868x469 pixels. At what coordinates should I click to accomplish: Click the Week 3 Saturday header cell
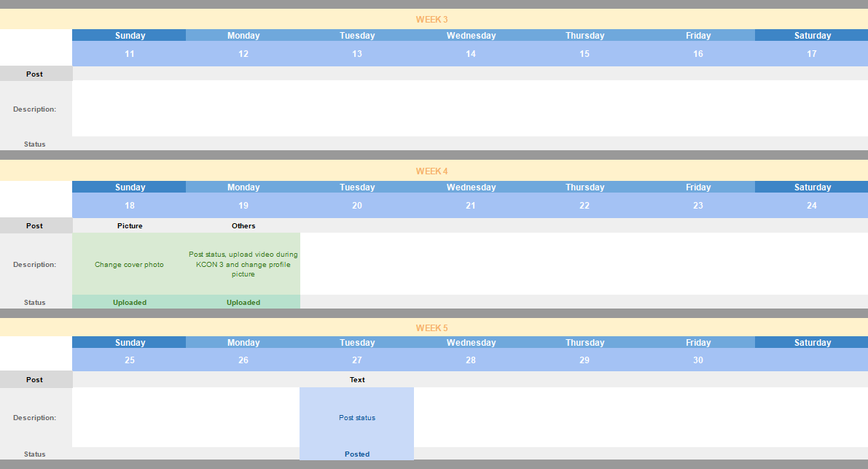coord(812,36)
